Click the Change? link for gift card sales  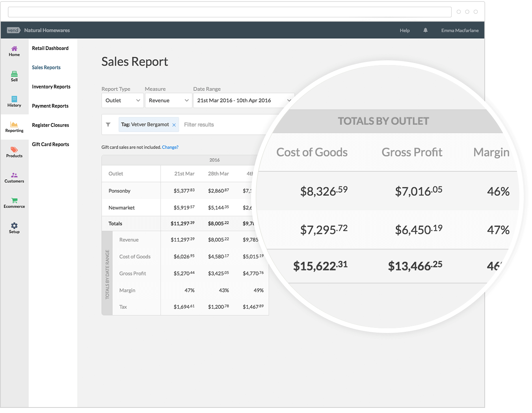pos(170,147)
